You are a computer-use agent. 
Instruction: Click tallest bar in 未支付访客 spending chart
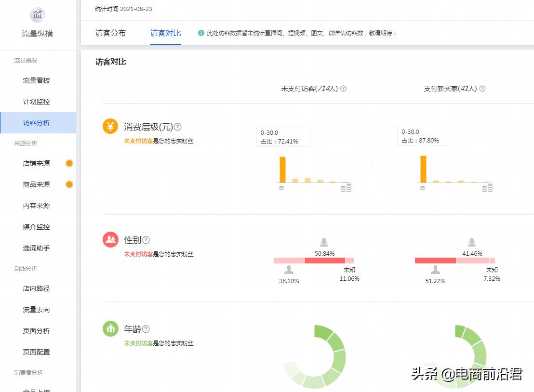pos(283,170)
